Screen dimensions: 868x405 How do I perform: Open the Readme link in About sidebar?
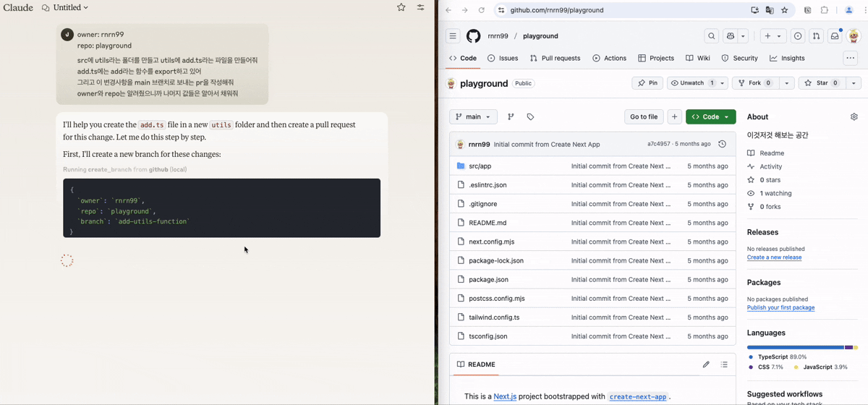pyautogui.click(x=772, y=153)
